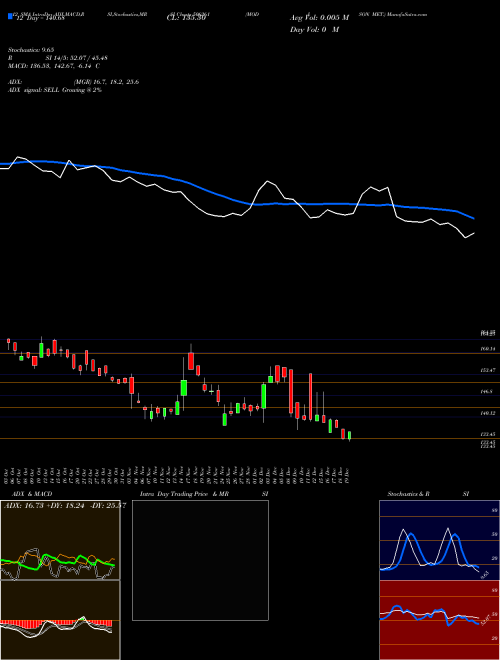Select the 'MACD: 136.33, 142.67, -6.14 C' line
500x660 pixels.
point(53,66)
